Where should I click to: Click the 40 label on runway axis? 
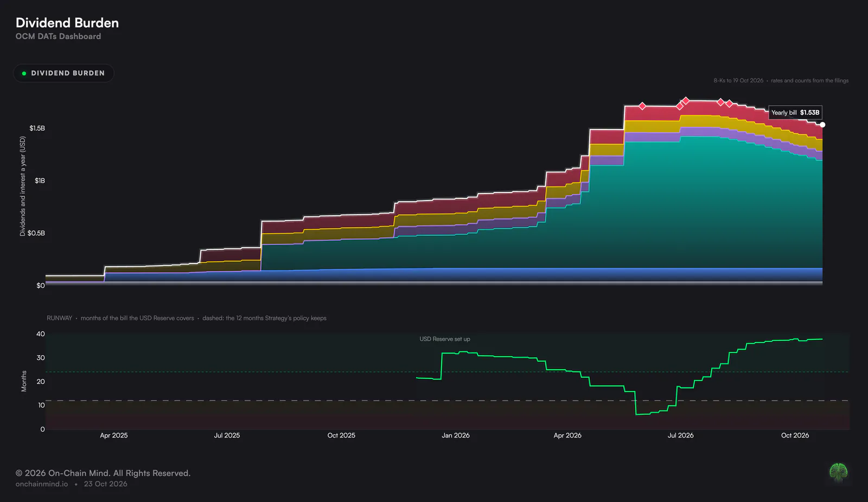[x=41, y=334]
